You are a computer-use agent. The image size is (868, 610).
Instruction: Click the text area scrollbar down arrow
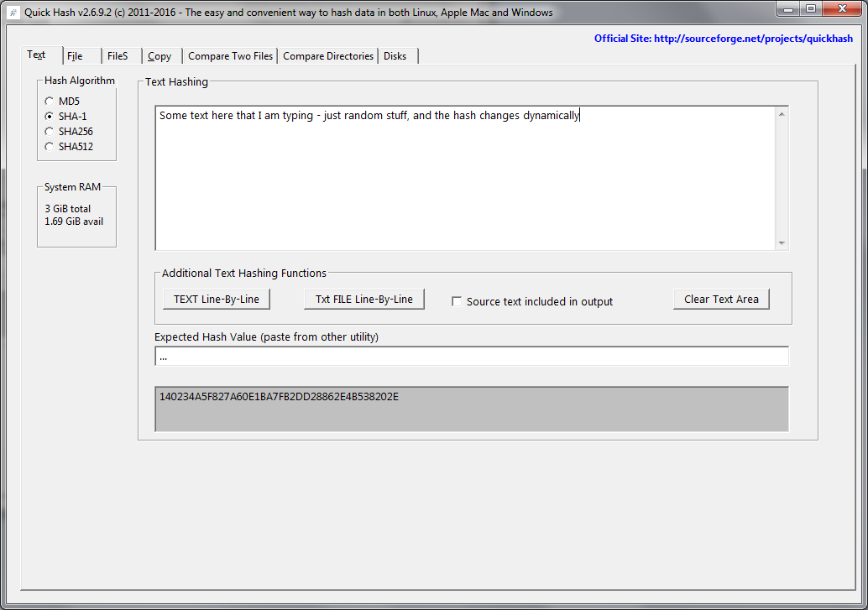tap(782, 243)
